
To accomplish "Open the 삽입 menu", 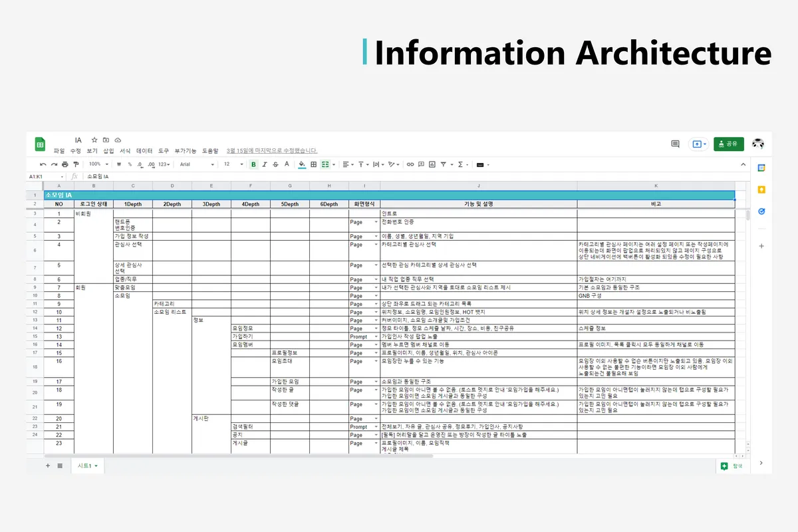I will coord(108,151).
